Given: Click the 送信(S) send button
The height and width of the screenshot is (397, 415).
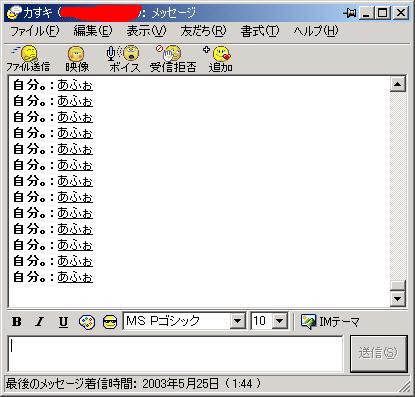Looking at the screenshot, I should pyautogui.click(x=379, y=353).
